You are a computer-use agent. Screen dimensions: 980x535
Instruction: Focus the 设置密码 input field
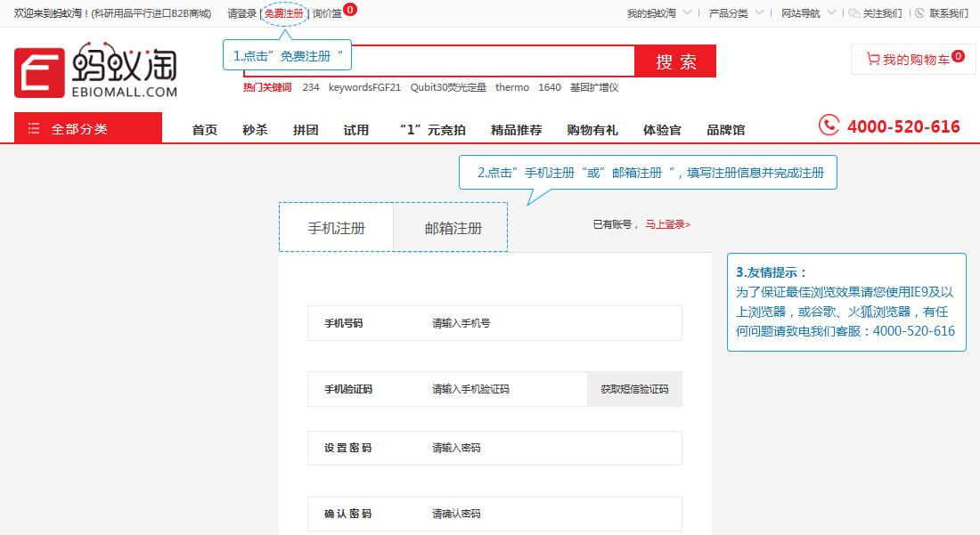[x=494, y=448]
